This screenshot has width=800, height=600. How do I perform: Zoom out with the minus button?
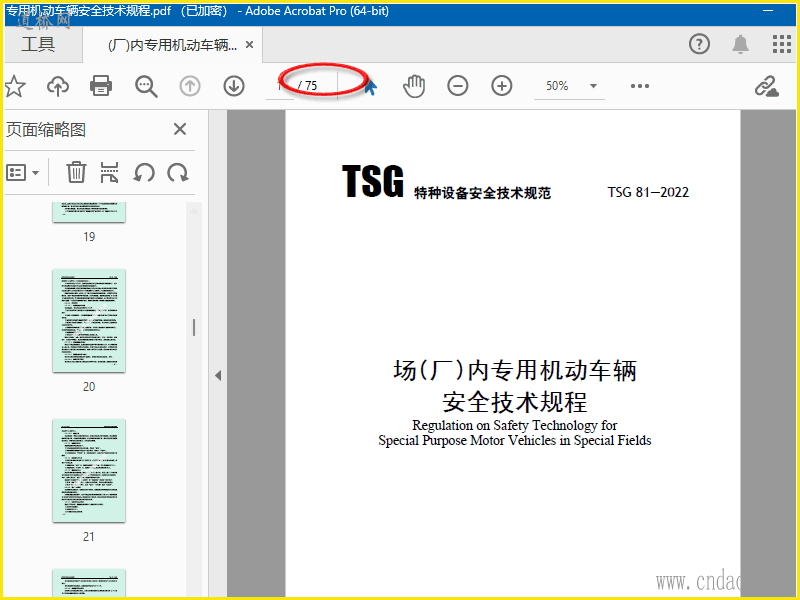point(458,86)
